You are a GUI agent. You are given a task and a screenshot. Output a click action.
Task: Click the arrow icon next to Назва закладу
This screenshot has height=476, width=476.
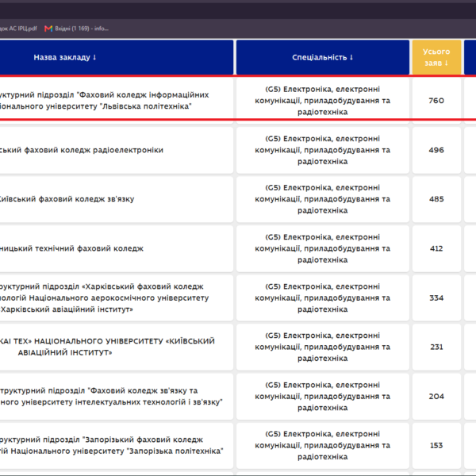click(94, 57)
